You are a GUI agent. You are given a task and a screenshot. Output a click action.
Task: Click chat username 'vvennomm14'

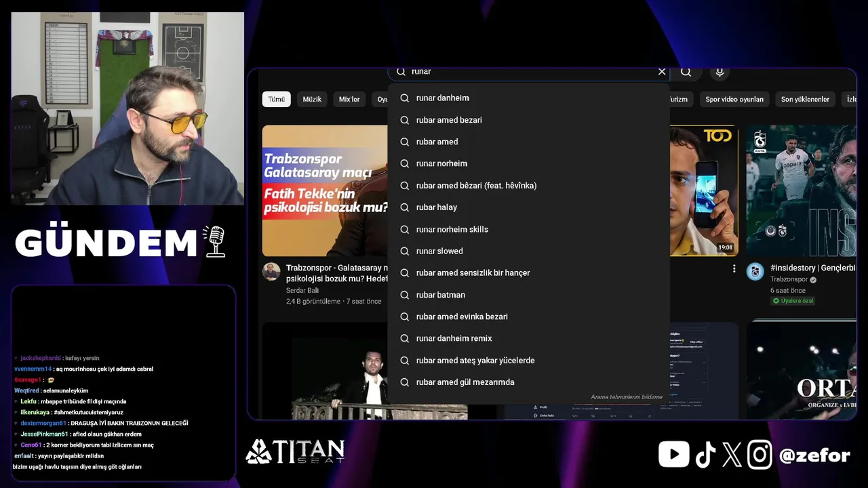tap(33, 369)
